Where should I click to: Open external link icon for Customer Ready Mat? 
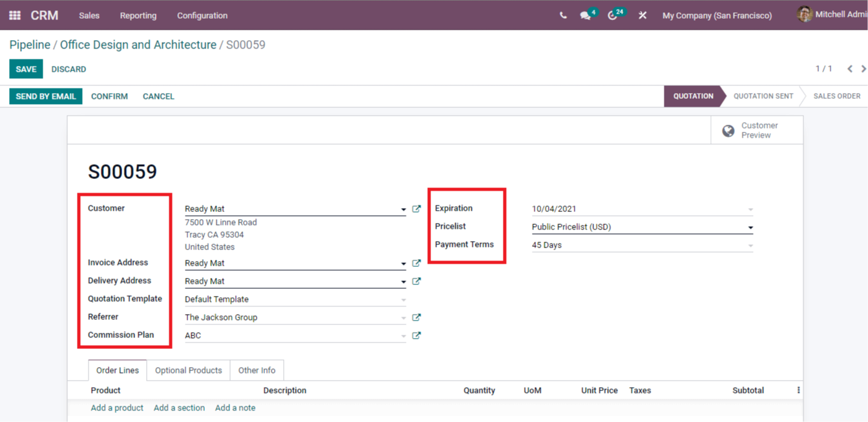pyautogui.click(x=416, y=209)
